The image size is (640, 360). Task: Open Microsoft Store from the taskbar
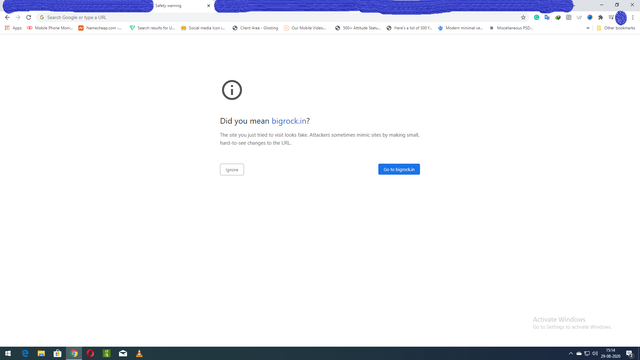[x=58, y=353]
